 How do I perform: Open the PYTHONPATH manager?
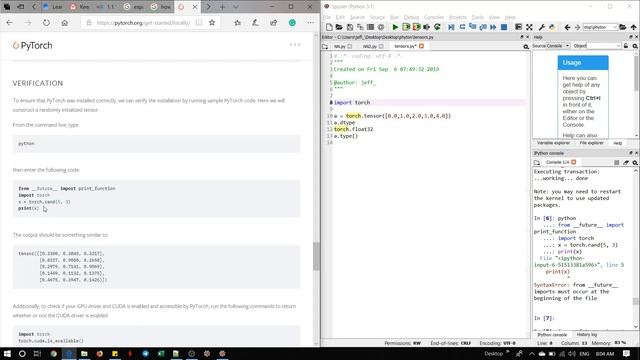pyautogui.click(x=552, y=27)
